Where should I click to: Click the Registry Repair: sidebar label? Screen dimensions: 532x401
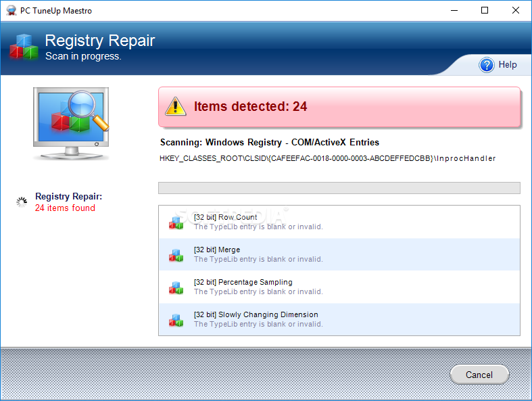[68, 196]
